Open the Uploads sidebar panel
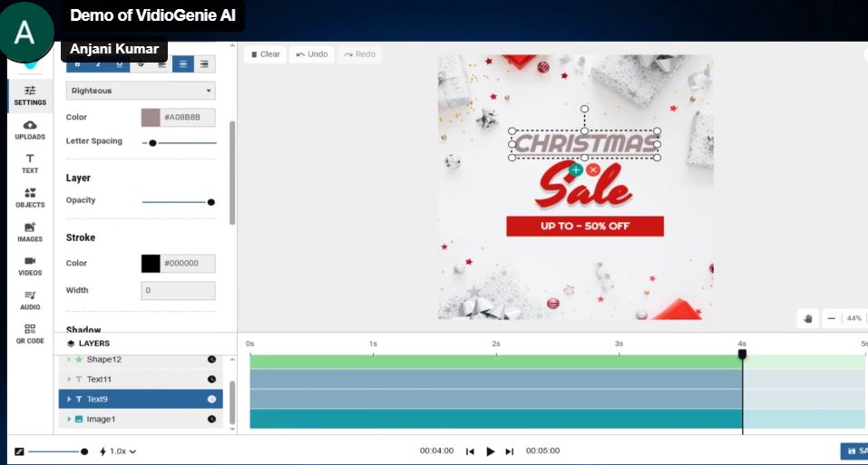Viewport: 868px width, 465px height. (30, 130)
